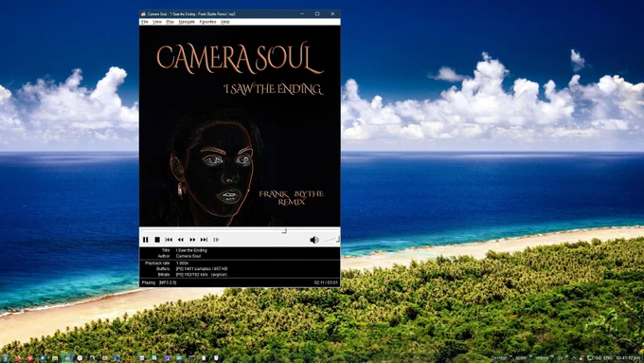Decrease playback speed with rewind button
Viewport: 644px width, 363px height.
click(181, 240)
